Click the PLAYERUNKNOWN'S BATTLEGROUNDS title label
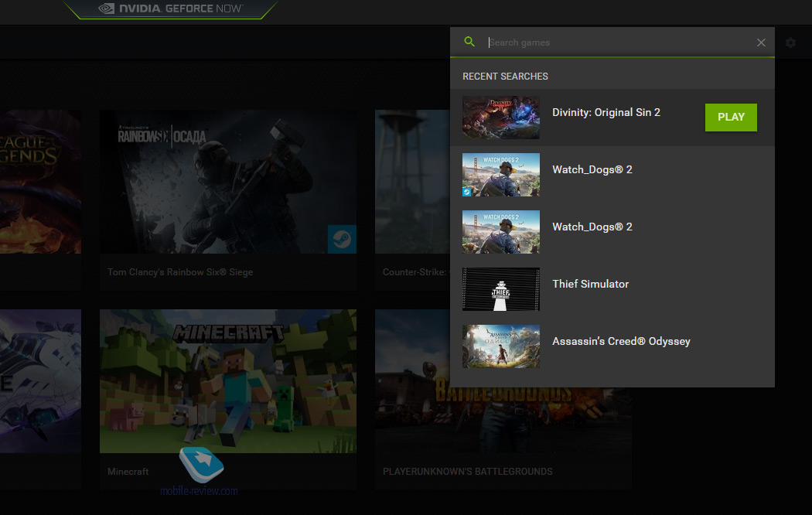The height and width of the screenshot is (515, 812). click(x=468, y=472)
